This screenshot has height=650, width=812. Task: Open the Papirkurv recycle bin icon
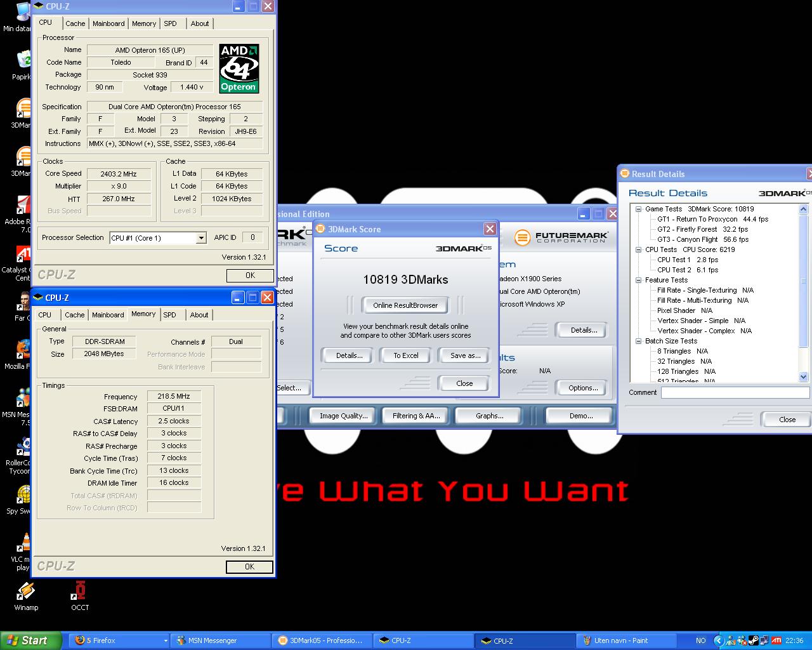pyautogui.click(x=22, y=65)
